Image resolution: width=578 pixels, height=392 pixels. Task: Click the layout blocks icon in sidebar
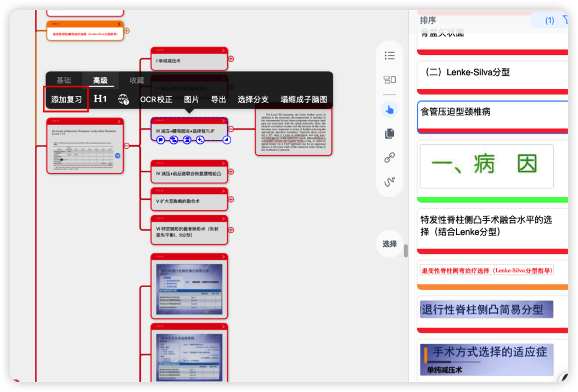pos(390,80)
